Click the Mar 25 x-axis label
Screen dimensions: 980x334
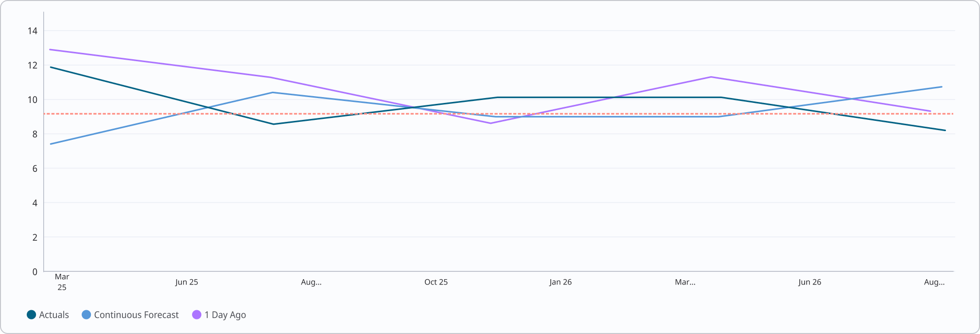point(62,282)
